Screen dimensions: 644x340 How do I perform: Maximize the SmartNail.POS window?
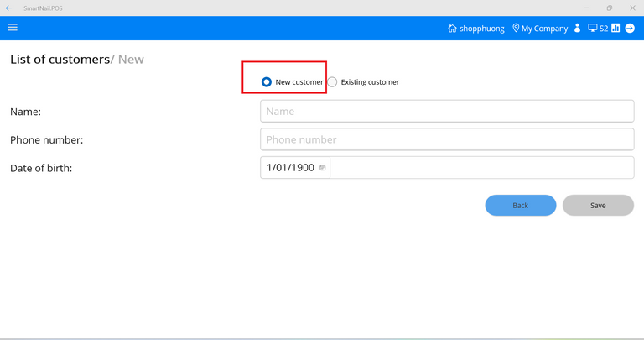(x=610, y=8)
